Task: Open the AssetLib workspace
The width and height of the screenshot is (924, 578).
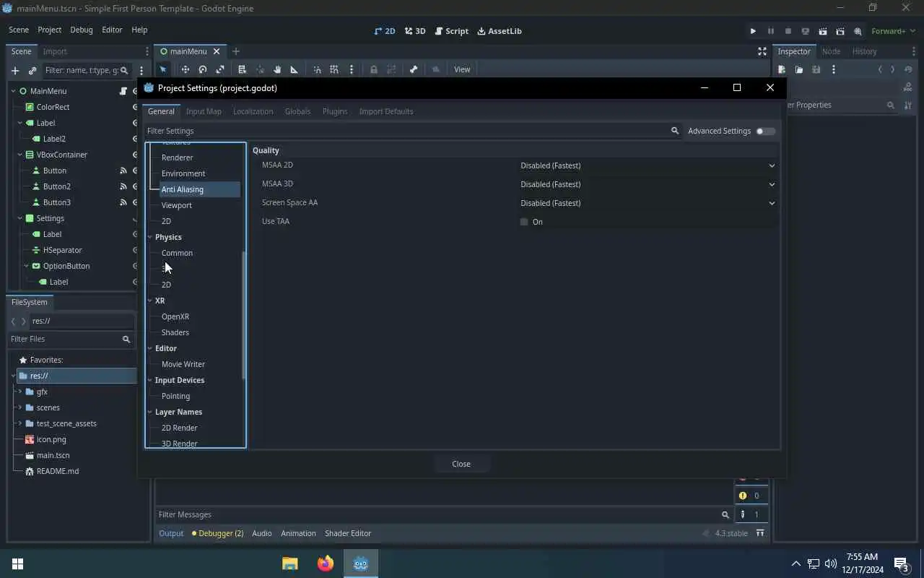Action: 500,31
